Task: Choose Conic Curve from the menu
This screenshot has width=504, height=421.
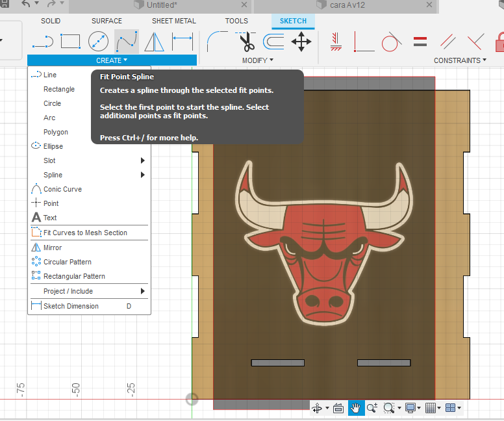Action: click(x=90, y=189)
